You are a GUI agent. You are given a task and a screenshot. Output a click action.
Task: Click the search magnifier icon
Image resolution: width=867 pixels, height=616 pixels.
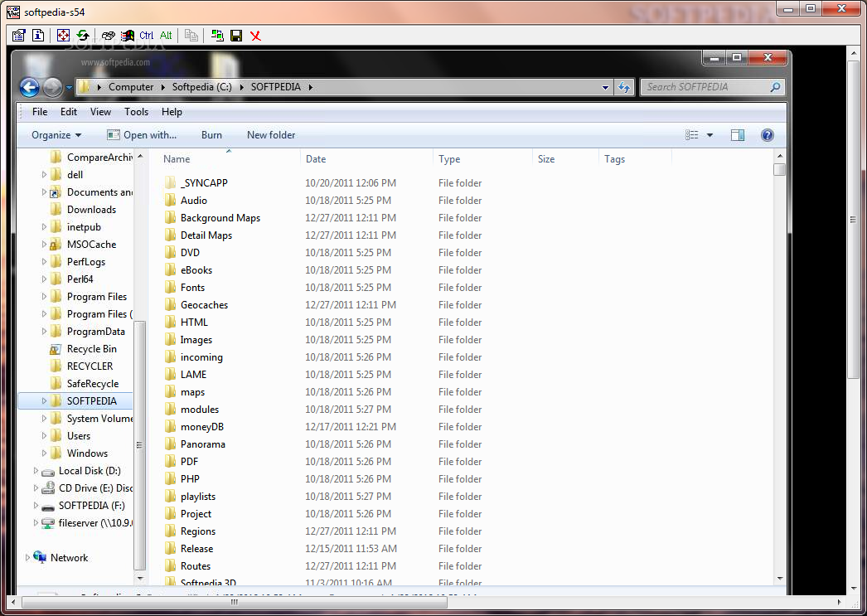pos(775,87)
